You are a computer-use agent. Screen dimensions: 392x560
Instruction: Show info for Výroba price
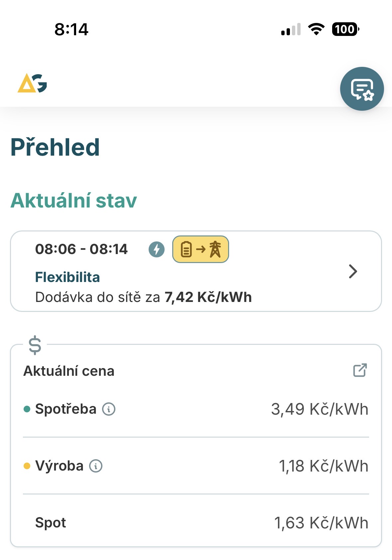click(96, 466)
